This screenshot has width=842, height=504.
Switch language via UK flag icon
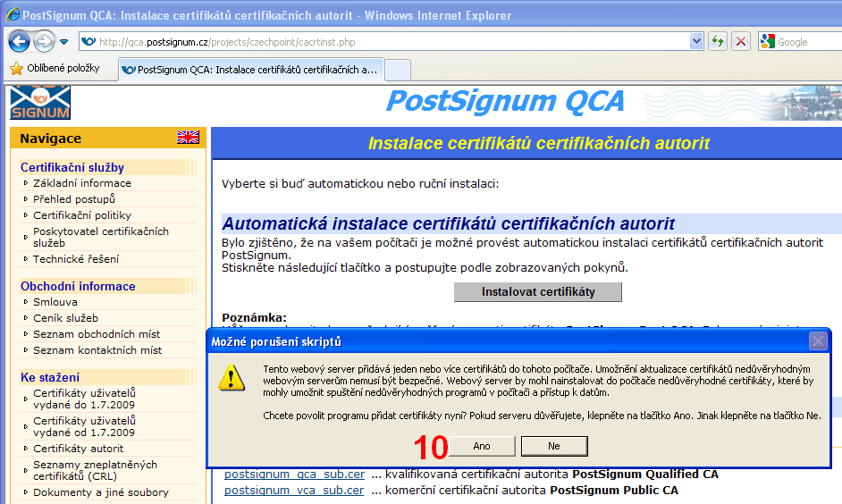tap(188, 138)
